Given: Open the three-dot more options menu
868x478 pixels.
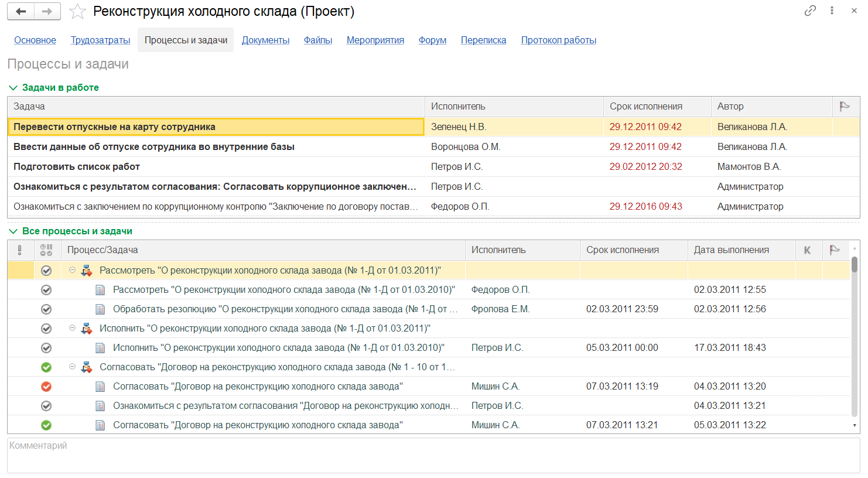Looking at the screenshot, I should click(832, 11).
